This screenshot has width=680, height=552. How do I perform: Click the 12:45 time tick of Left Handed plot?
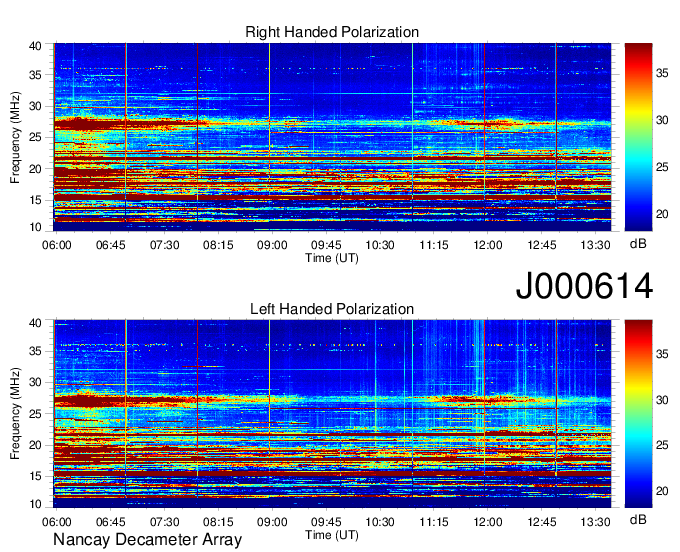point(542,522)
